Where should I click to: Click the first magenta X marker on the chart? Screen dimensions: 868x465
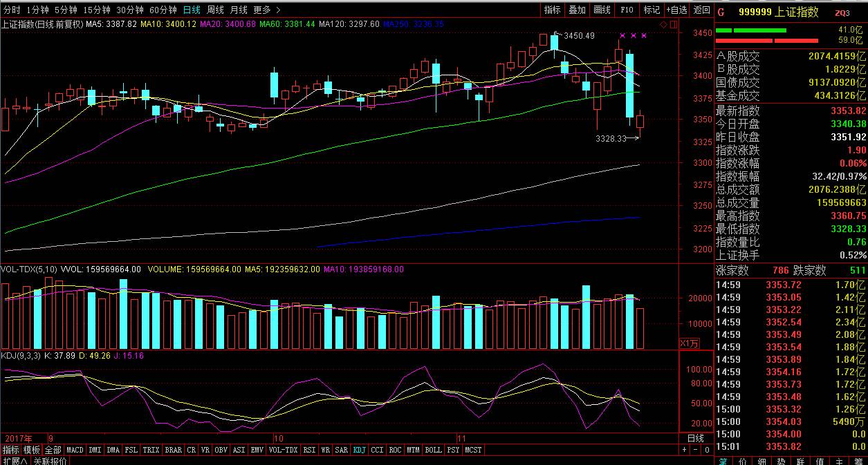click(622, 35)
